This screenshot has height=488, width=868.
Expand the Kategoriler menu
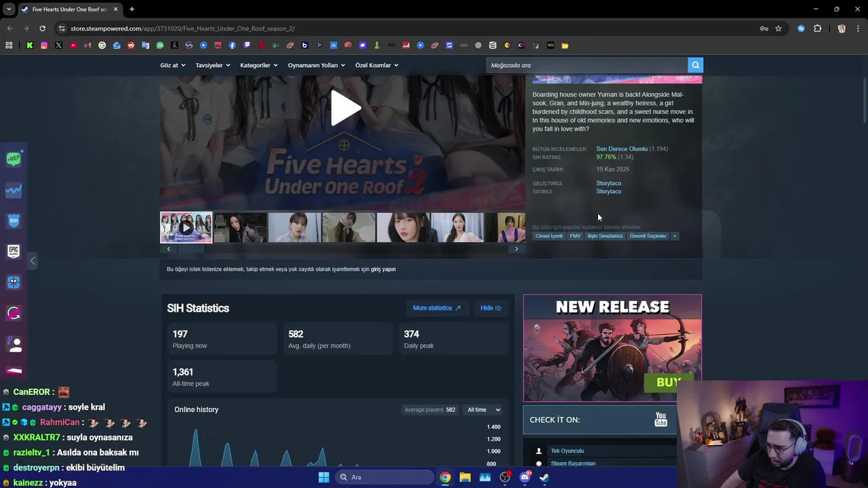coord(259,65)
